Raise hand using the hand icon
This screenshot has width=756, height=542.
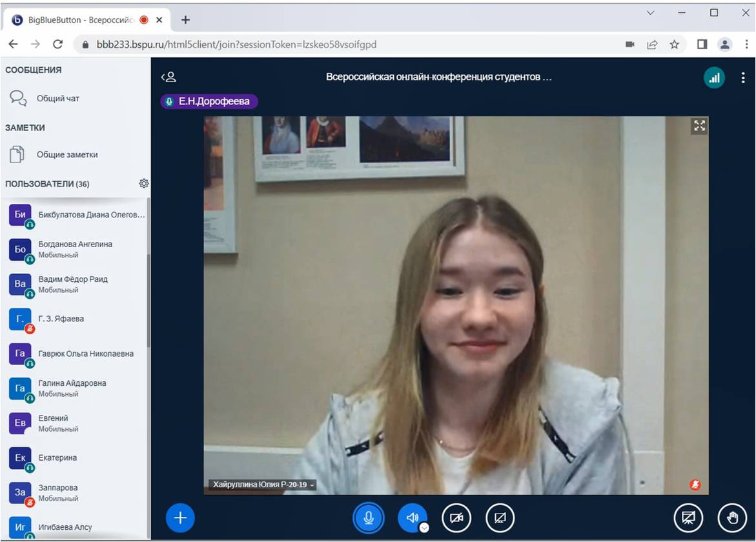click(732, 517)
